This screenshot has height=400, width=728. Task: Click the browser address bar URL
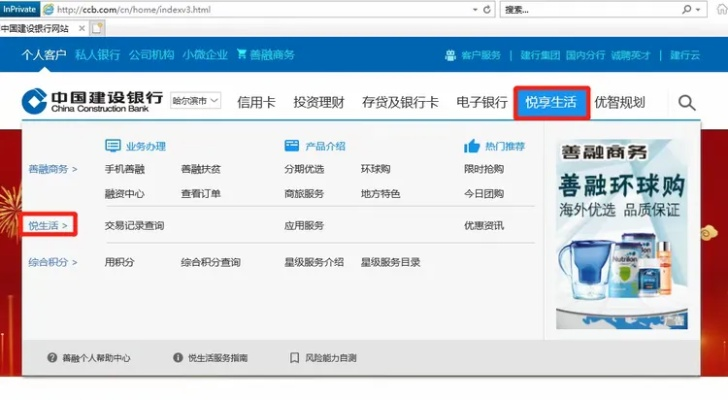click(134, 9)
